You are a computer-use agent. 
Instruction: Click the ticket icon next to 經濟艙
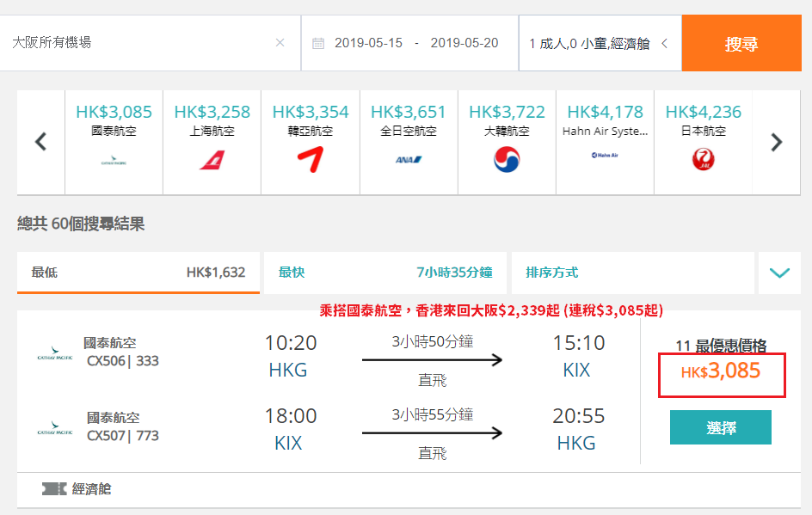coord(54,488)
